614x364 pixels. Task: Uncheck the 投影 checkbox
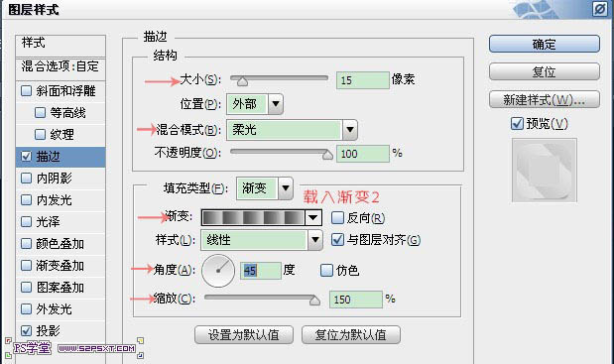[x=26, y=331]
